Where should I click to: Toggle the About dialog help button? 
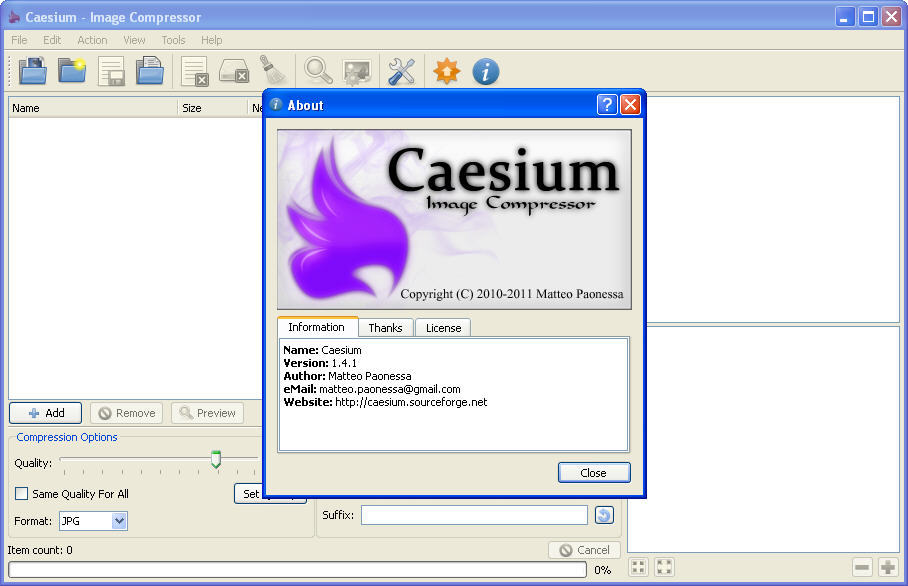tap(607, 104)
